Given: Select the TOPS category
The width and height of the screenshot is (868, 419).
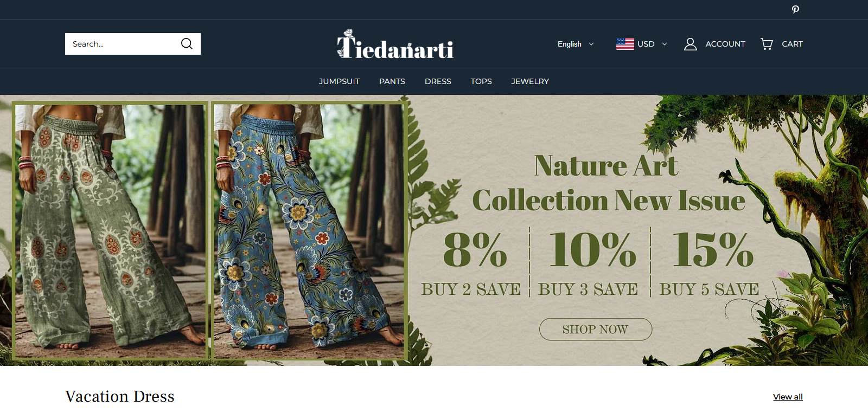Looking at the screenshot, I should click(x=481, y=81).
